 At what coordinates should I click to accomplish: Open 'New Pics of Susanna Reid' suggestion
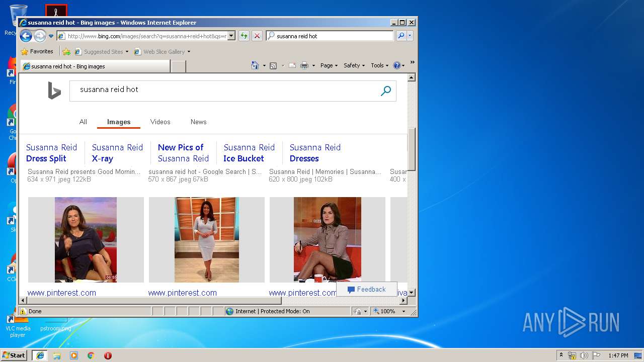pos(183,153)
